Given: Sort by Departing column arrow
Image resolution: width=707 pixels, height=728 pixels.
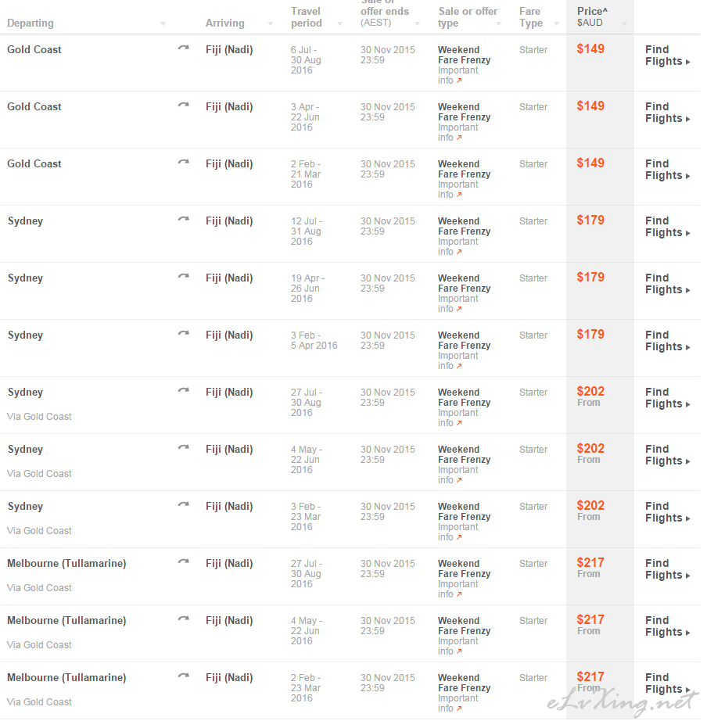Looking at the screenshot, I should (x=163, y=23).
